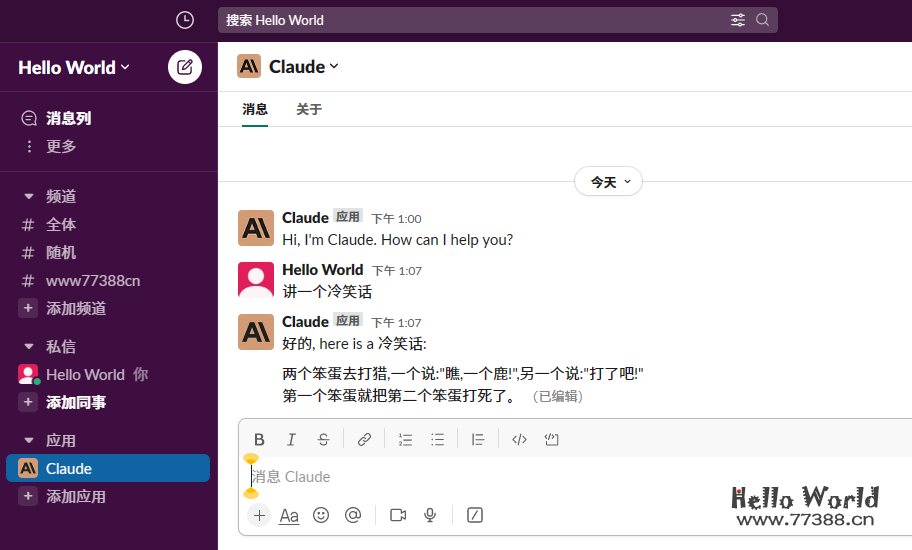Toggle the Aa formatting toolbar
This screenshot has width=912, height=550.
pyautogui.click(x=289, y=516)
